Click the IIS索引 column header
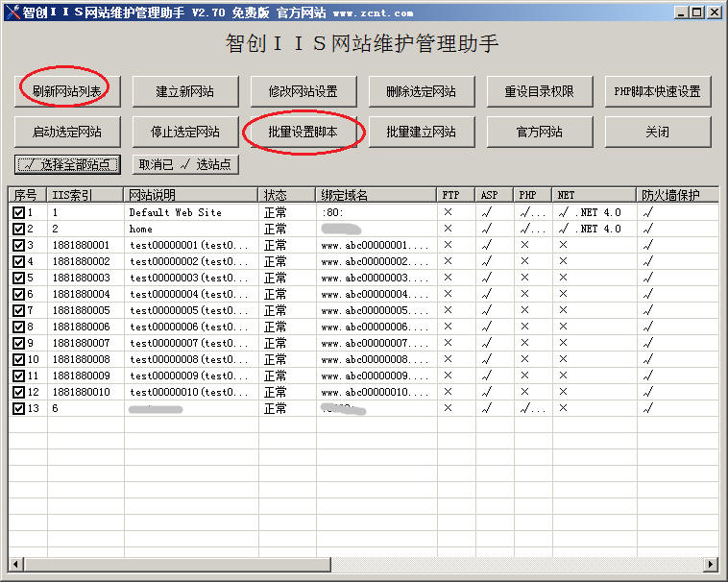Screen dimensions: 728x582 pyautogui.click(x=85, y=195)
